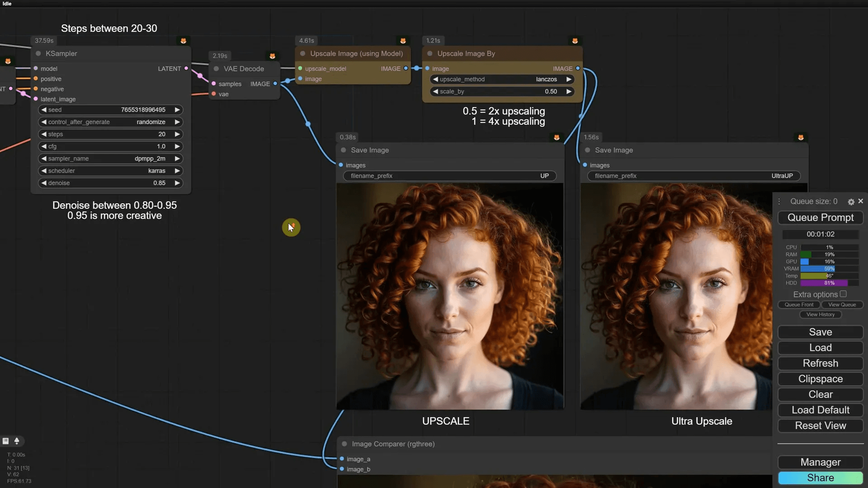The width and height of the screenshot is (868, 488).
Task: Open the sampler_name dpmpp_2m dropdown
Action: click(111, 159)
